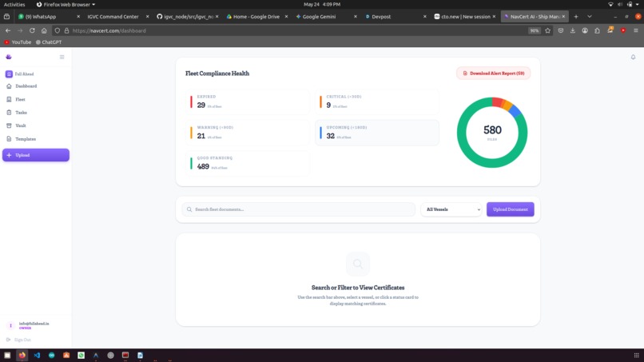644x362 pixels.
Task: Select the Critical (<30D) status card
Action: pos(377,101)
